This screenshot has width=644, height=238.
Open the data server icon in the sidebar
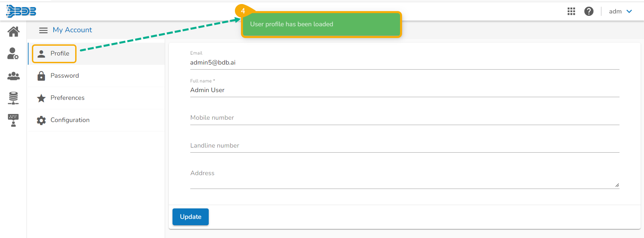pos(13,98)
